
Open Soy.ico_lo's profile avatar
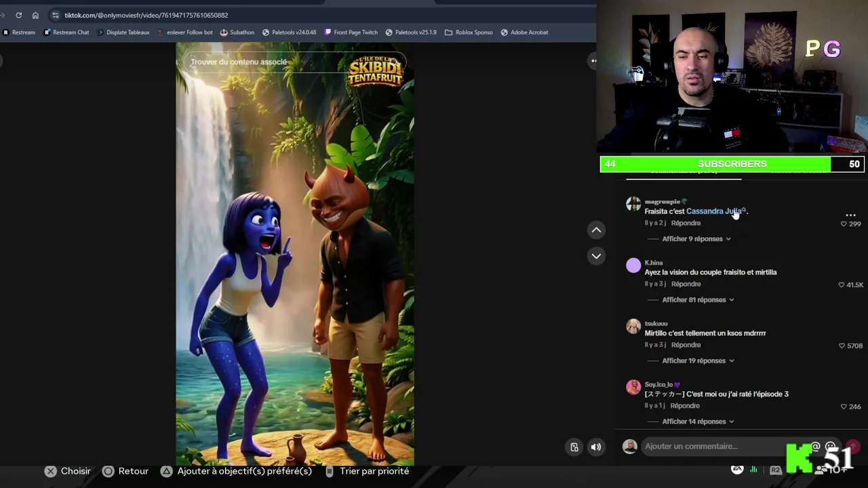click(633, 387)
